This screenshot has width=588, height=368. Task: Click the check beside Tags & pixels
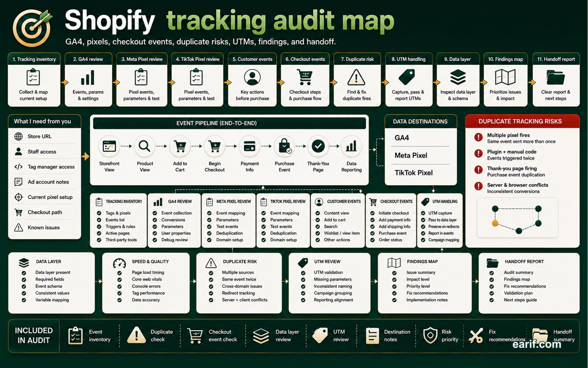99,213
